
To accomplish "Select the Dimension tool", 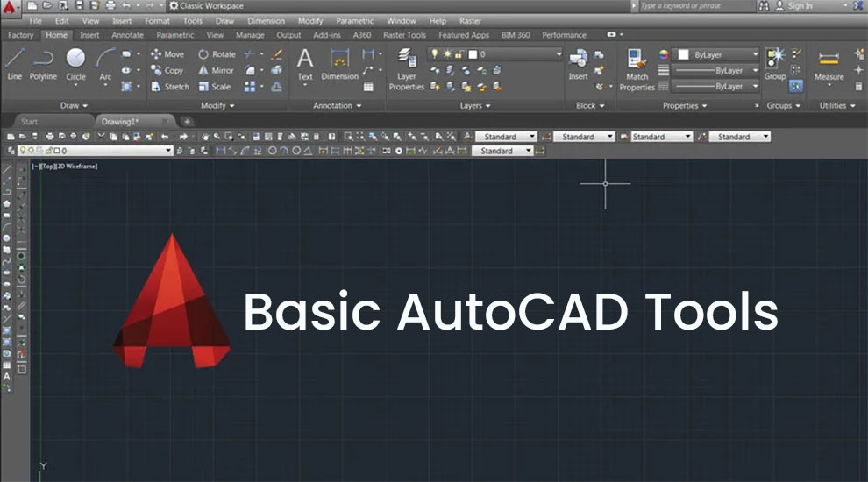I will pyautogui.click(x=339, y=65).
